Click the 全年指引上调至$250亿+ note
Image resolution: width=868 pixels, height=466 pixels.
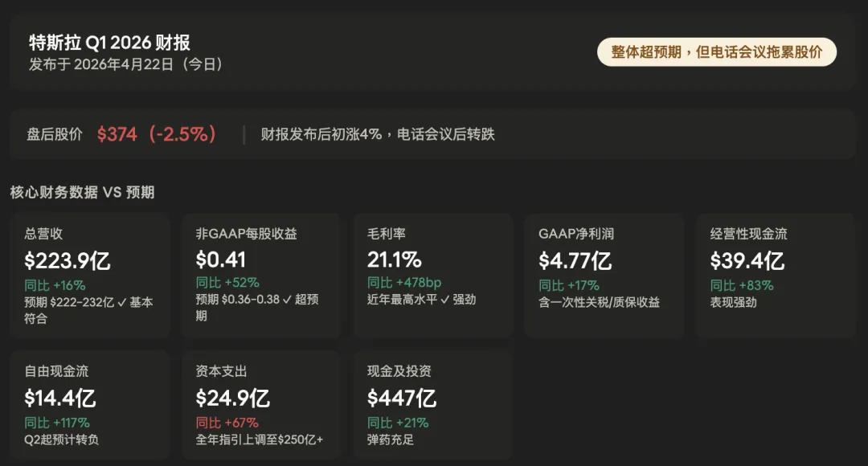[259, 440]
